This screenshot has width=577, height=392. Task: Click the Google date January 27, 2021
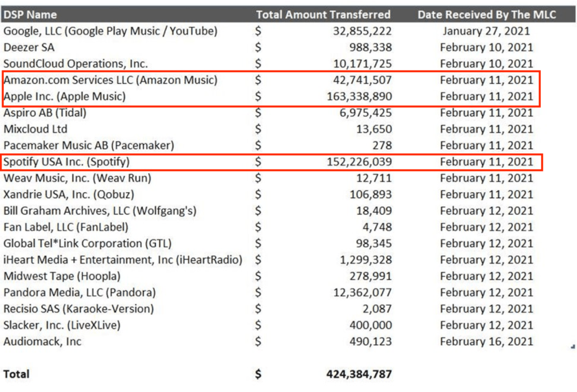click(x=486, y=31)
